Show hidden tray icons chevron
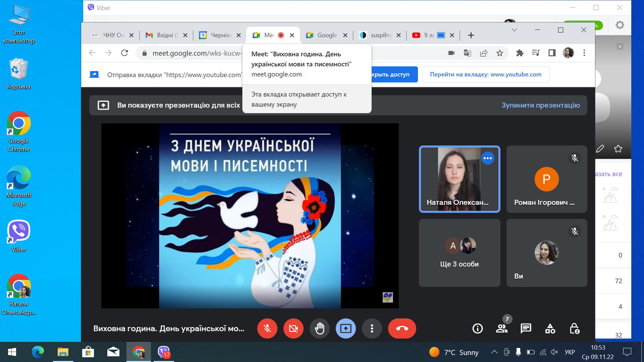Viewport: 644px width, 362px height. point(494,352)
